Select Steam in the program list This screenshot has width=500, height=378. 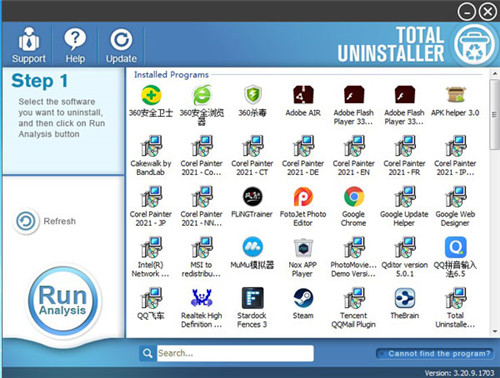click(x=303, y=303)
